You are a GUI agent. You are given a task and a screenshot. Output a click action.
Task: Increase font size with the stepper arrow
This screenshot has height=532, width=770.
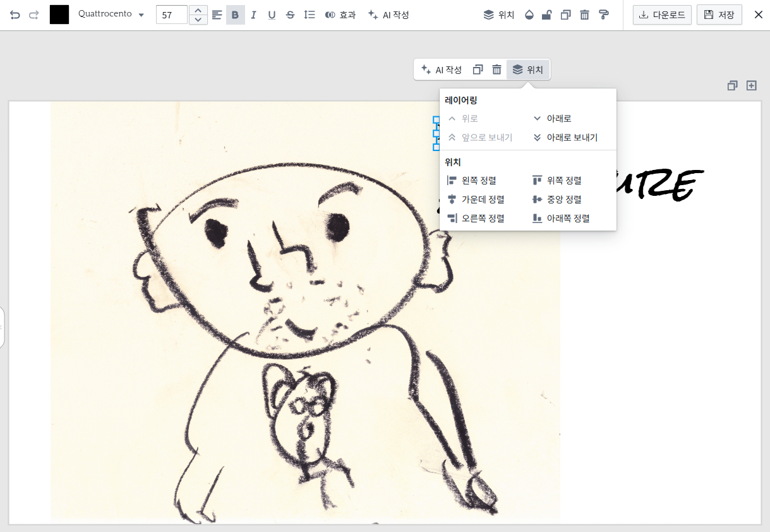tap(198, 11)
